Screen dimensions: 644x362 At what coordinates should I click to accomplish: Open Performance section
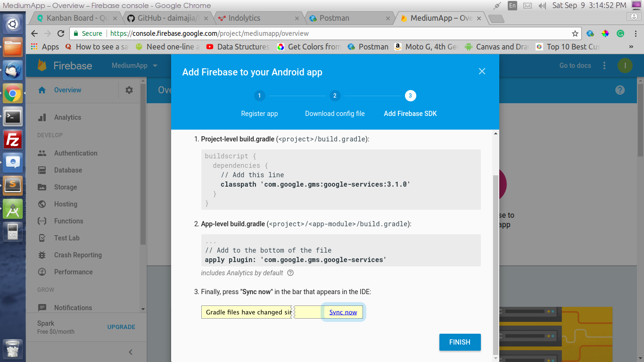click(73, 272)
